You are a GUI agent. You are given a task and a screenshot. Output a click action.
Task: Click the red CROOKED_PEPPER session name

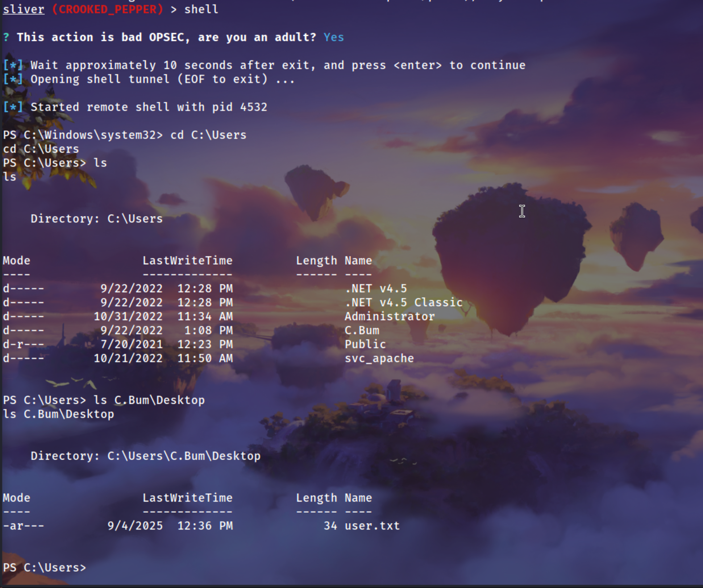click(x=108, y=9)
